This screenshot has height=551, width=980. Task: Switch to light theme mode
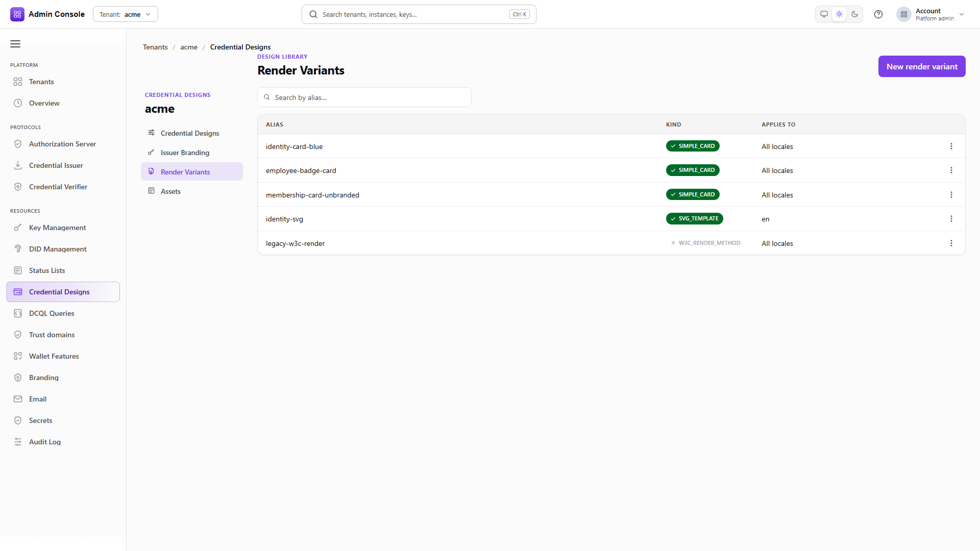tap(839, 14)
